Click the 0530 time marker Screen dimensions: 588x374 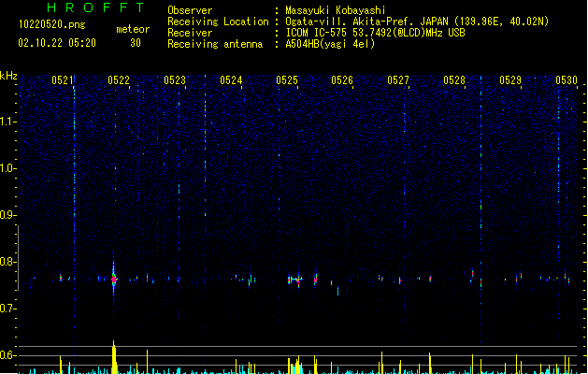click(566, 80)
